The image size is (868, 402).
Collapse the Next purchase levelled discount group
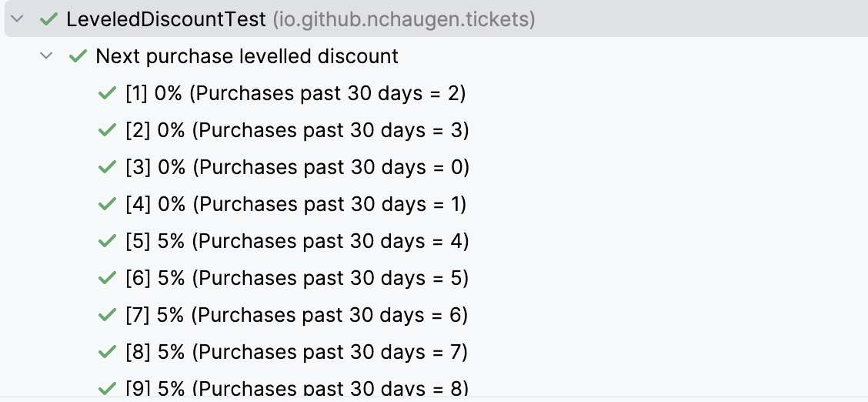(x=48, y=56)
